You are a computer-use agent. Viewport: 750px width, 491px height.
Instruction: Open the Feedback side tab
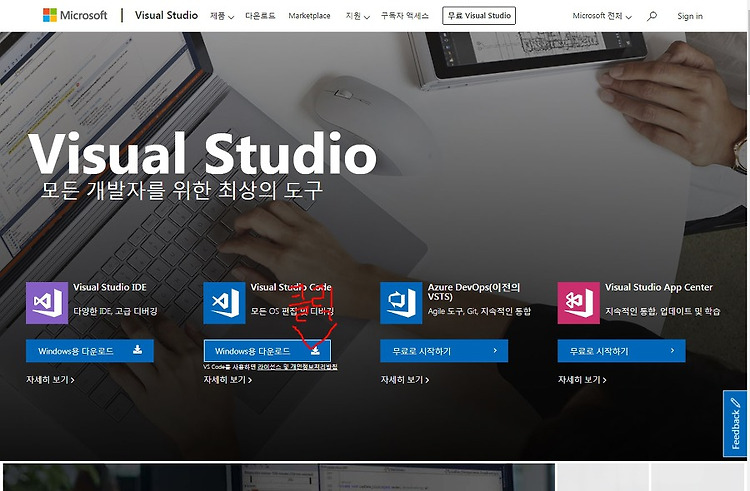point(735,424)
